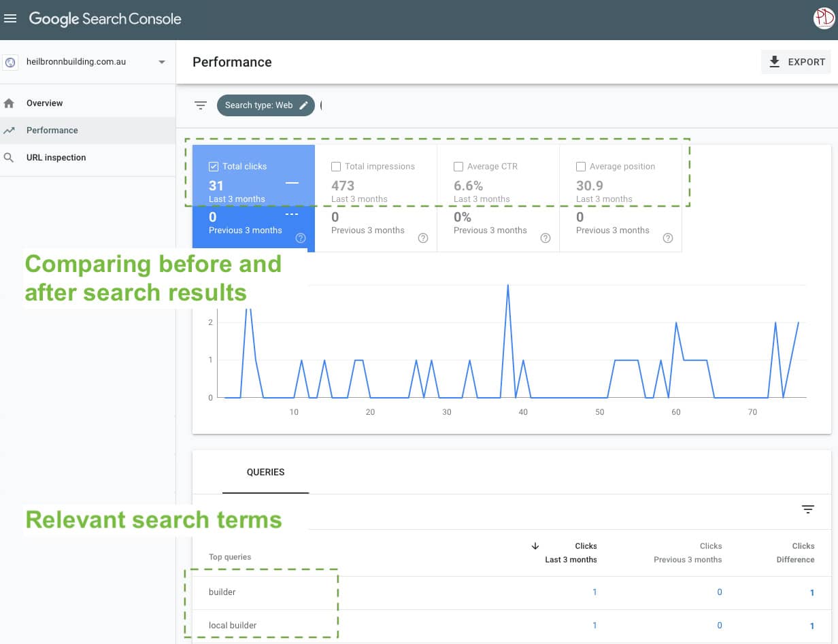Click the 30.9 average position value
This screenshot has width=838, height=644.
(590, 186)
